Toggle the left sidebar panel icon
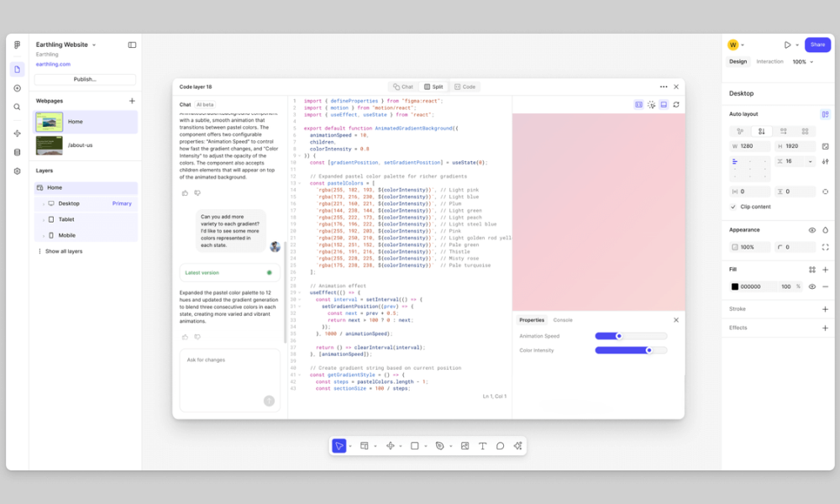The image size is (840, 504). point(132,45)
